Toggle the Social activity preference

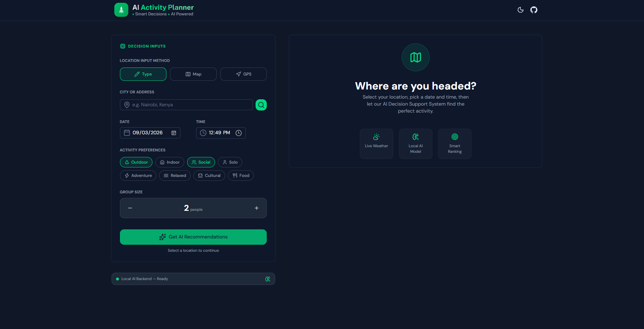(201, 162)
